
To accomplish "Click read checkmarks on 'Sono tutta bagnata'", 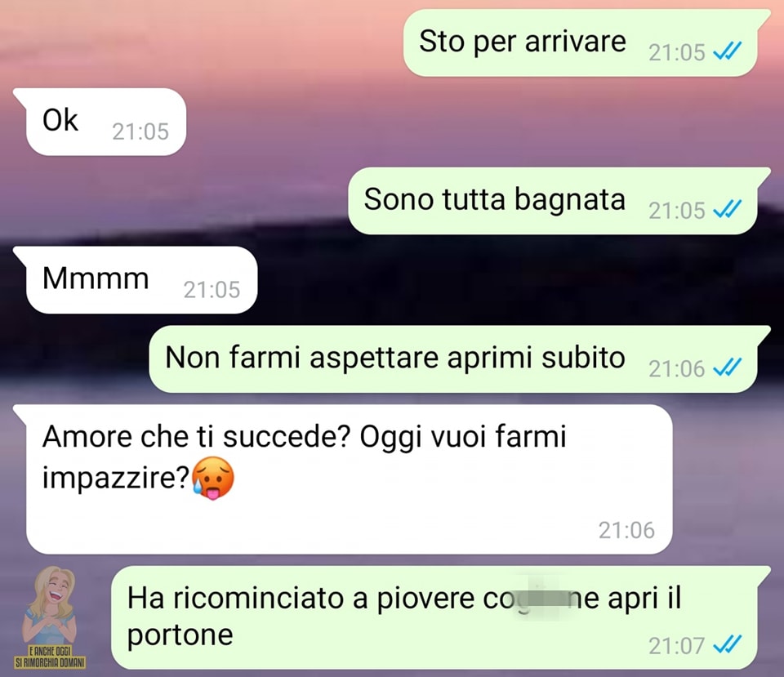I will tap(728, 209).
